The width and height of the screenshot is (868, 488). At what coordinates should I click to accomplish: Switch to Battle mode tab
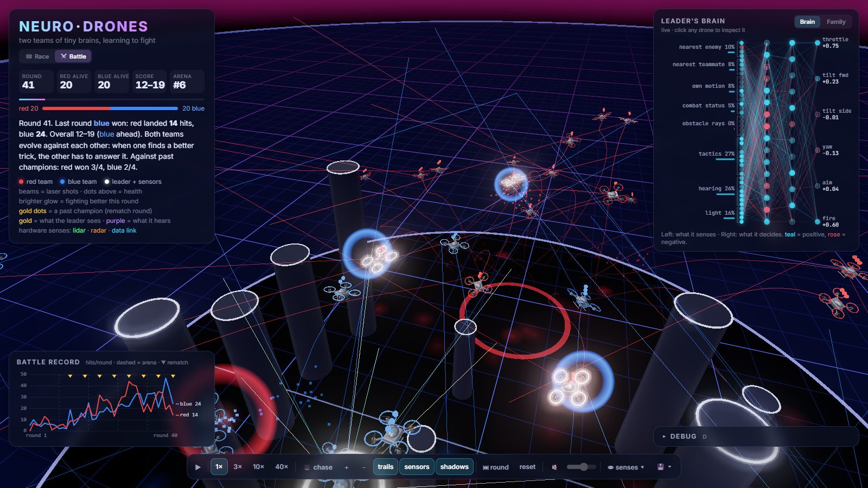pyautogui.click(x=73, y=56)
